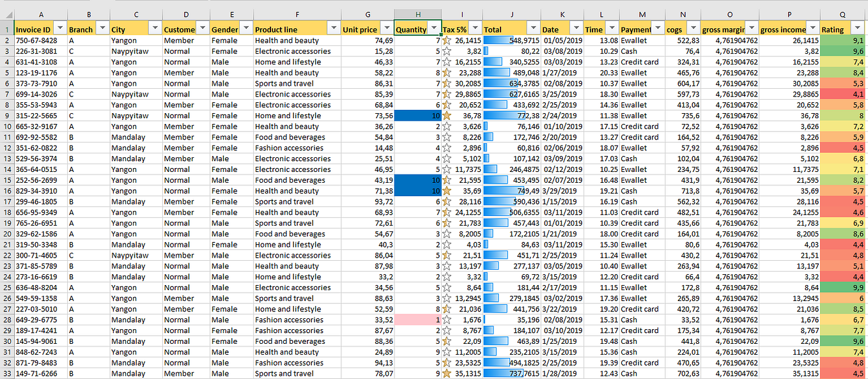Open the Date filter dropdown
The height and width of the screenshot is (379, 868).
tap(577, 28)
